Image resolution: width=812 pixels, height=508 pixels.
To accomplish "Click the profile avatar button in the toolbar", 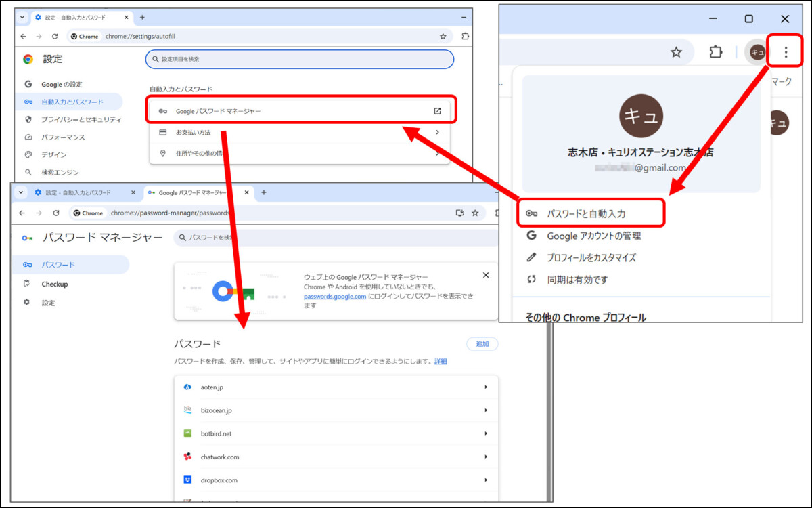I will coord(757,52).
